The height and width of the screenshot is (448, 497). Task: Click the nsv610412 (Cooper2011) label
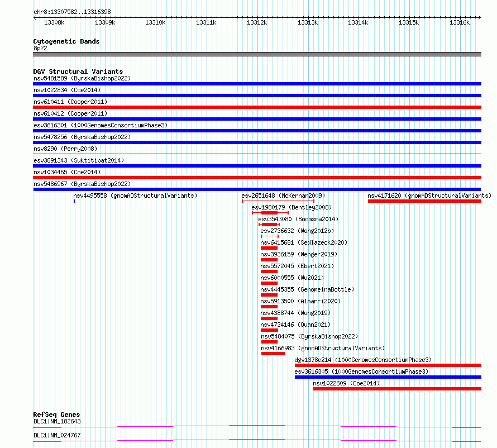70,113
